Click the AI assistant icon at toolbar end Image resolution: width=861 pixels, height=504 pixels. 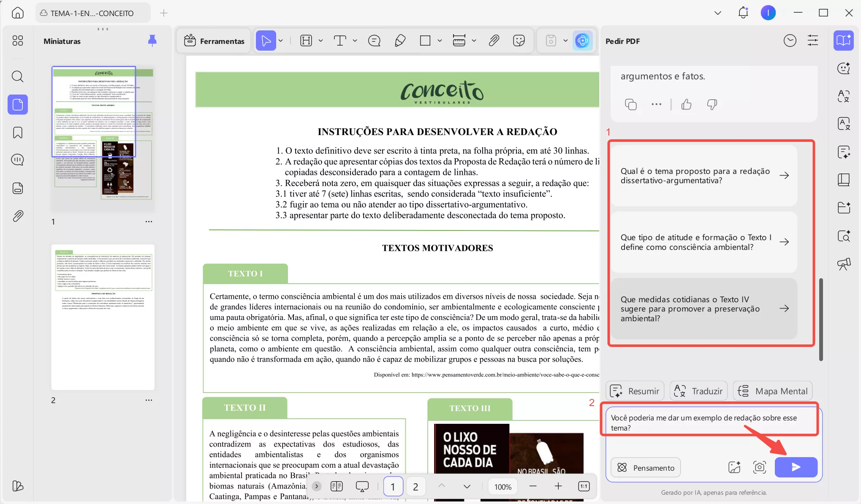pos(583,41)
